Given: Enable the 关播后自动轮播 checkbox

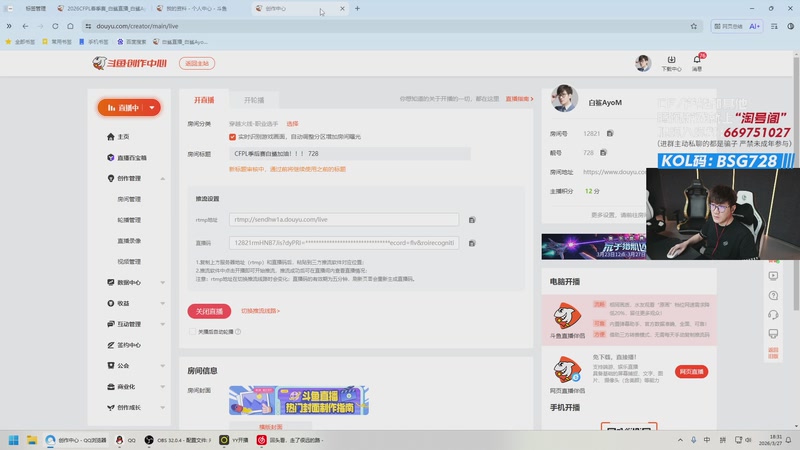Looking at the screenshot, I should pyautogui.click(x=192, y=332).
